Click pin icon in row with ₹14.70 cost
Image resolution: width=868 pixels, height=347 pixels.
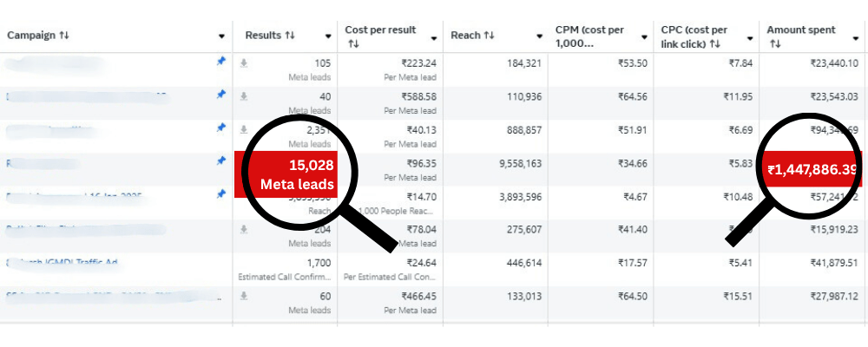[x=220, y=194]
